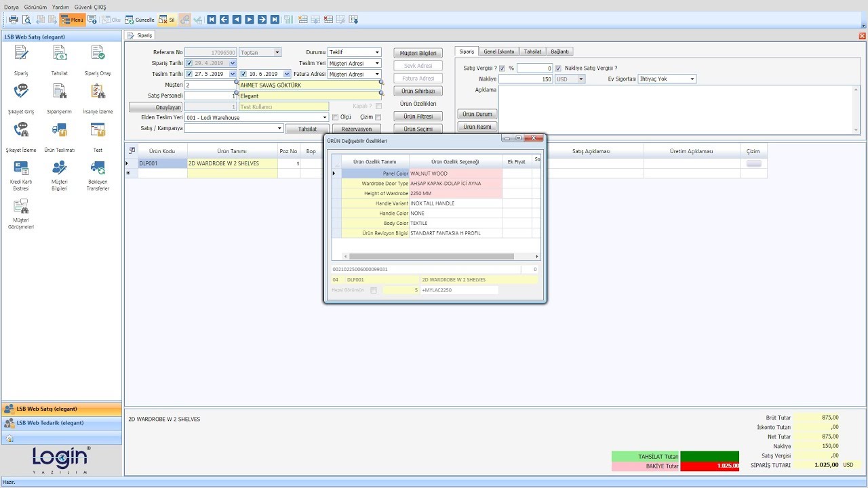Toggle the orange Menü toolbar button

click(73, 20)
